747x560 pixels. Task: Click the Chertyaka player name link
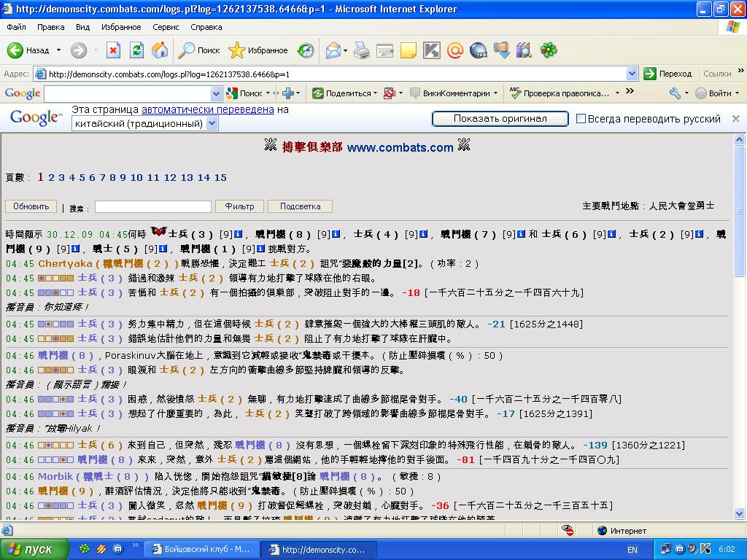click(x=65, y=263)
